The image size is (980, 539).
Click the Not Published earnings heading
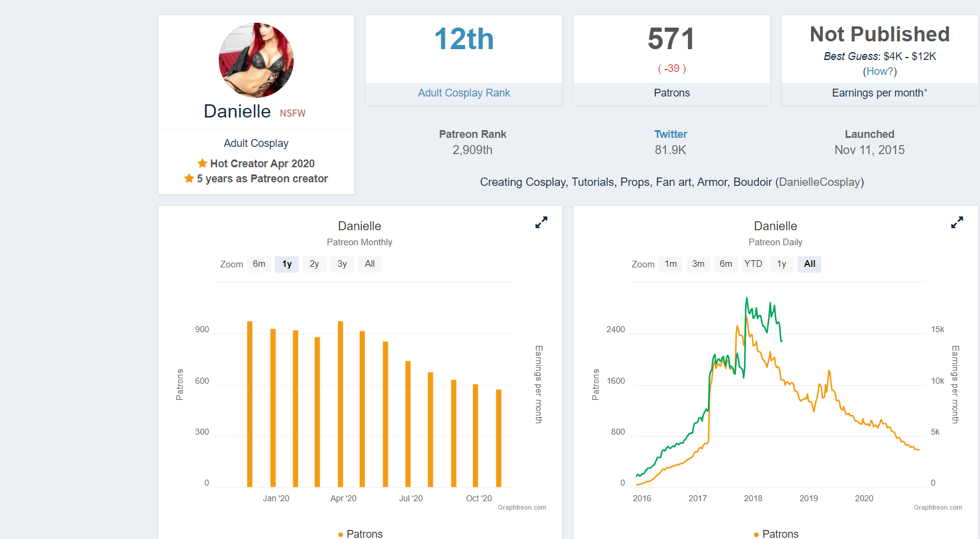pyautogui.click(x=880, y=34)
